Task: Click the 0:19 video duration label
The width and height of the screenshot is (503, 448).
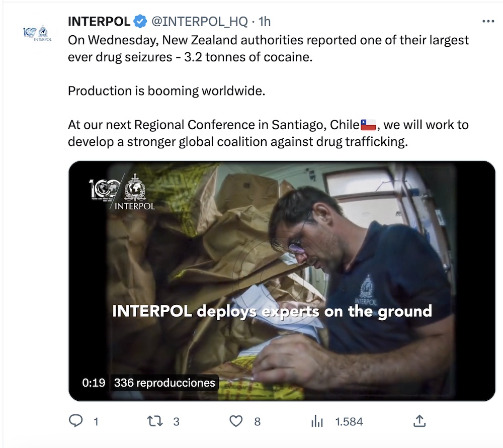Action: (94, 383)
